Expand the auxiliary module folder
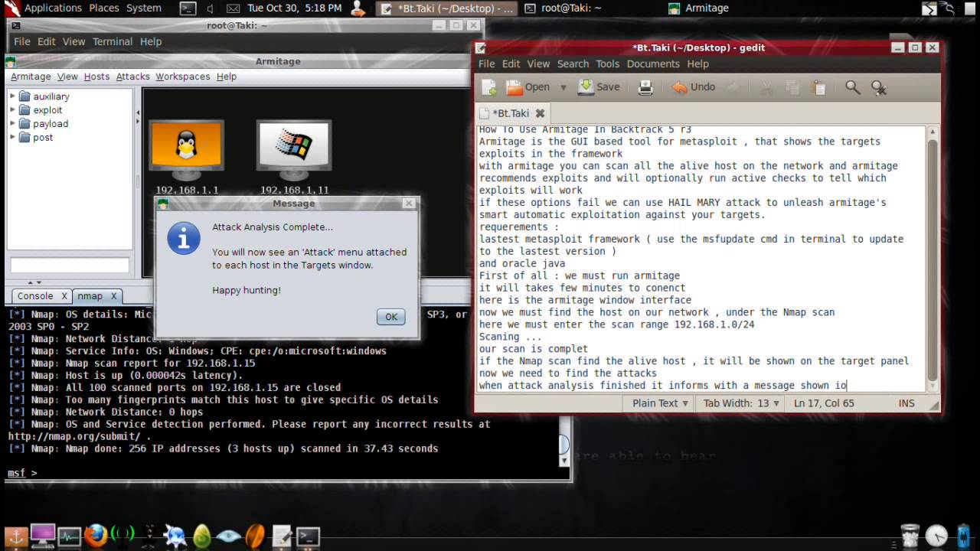 click(x=13, y=96)
